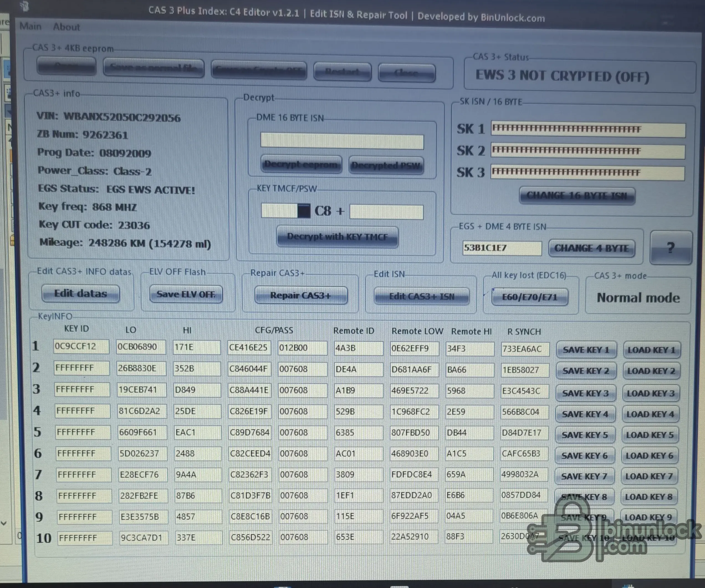This screenshot has width=705, height=588.
Task: Click Decrypt with KEY TMCF button
Action: tap(338, 237)
